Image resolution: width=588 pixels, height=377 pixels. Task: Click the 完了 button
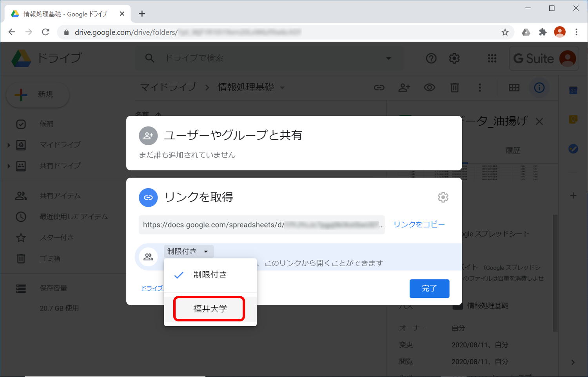coord(429,289)
